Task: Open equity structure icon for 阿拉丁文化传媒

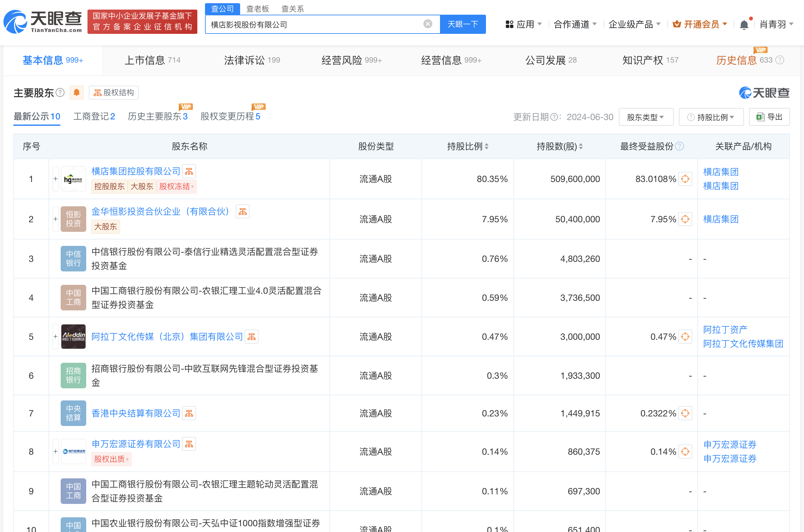Action: point(251,337)
